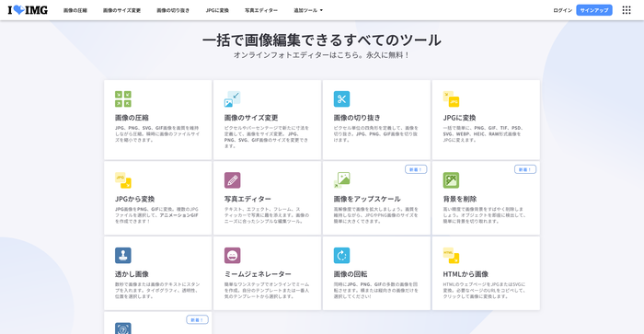Open 画像のサイズ変更 in top navigation
The height and width of the screenshot is (334, 644).
121,10
